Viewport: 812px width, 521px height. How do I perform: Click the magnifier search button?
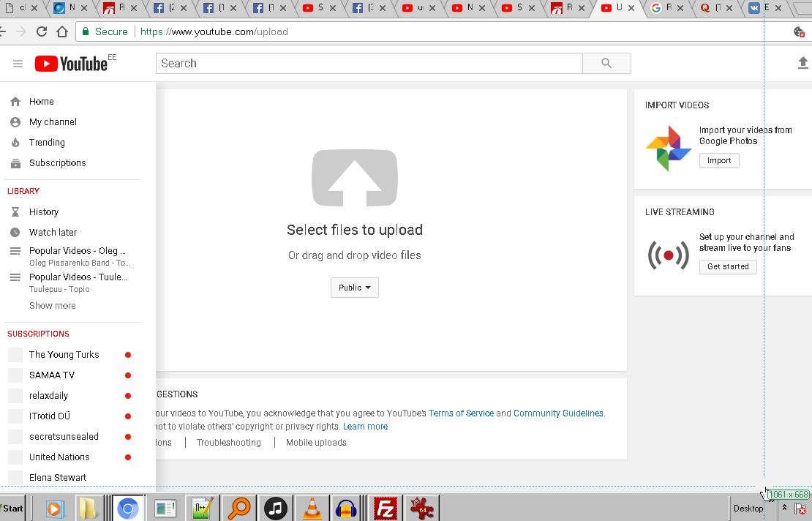point(606,63)
